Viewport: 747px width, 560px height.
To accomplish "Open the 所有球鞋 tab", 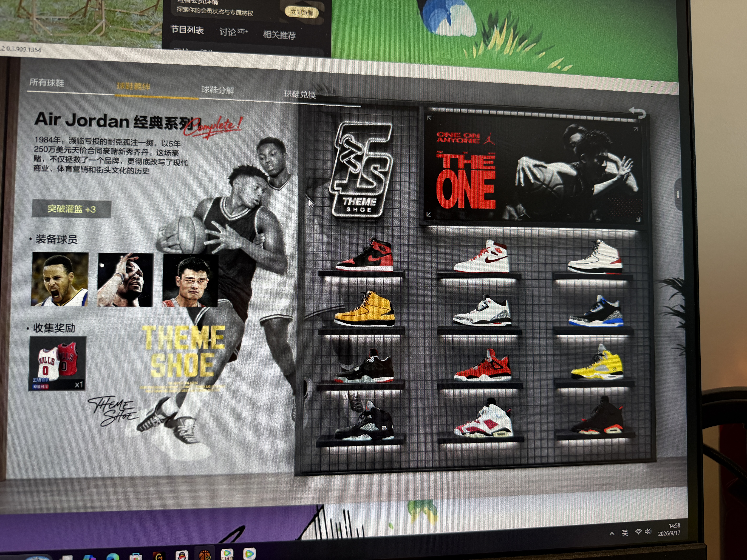I will [47, 83].
